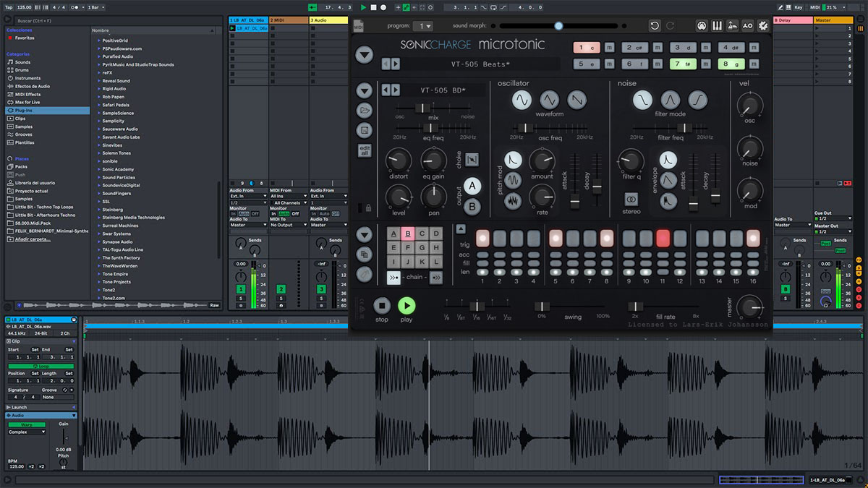This screenshot has height=488, width=868.
Task: Click the Tap tempo button
Action: [x=8, y=7]
